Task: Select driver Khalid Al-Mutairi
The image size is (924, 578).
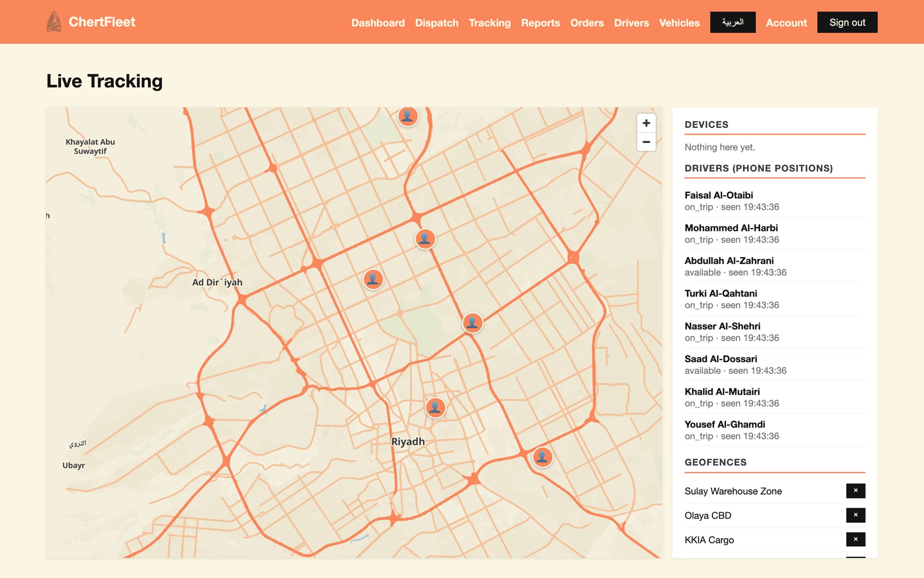Action: pyautogui.click(x=775, y=397)
